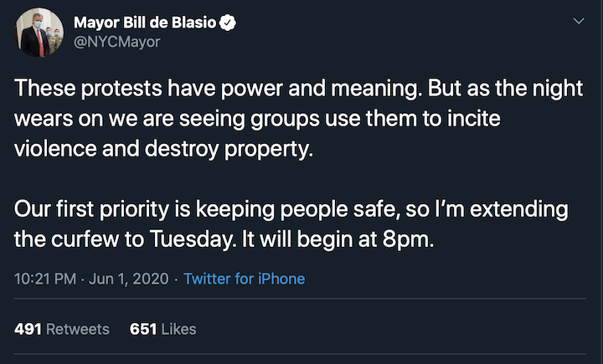The width and height of the screenshot is (603, 364).
Task: Click the blue verified checkmark badge
Action: (x=228, y=23)
